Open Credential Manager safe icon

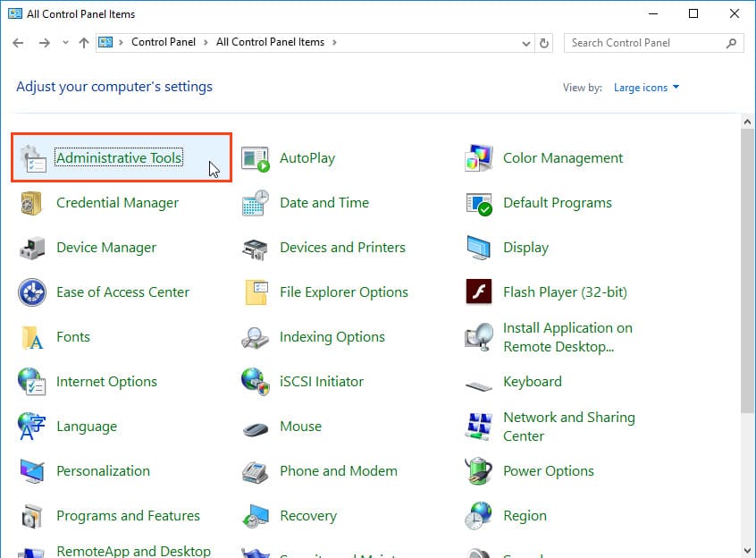tap(33, 203)
